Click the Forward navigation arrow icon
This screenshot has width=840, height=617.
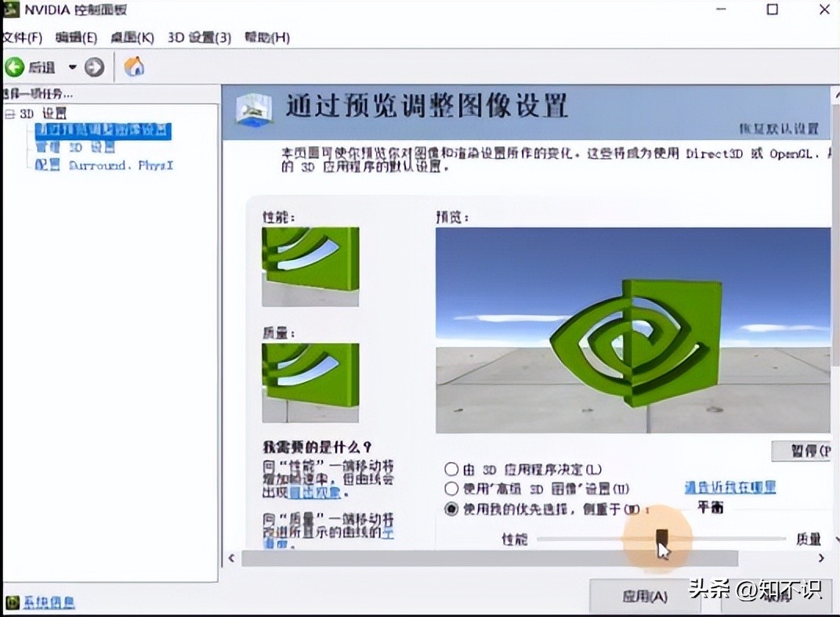click(x=93, y=67)
